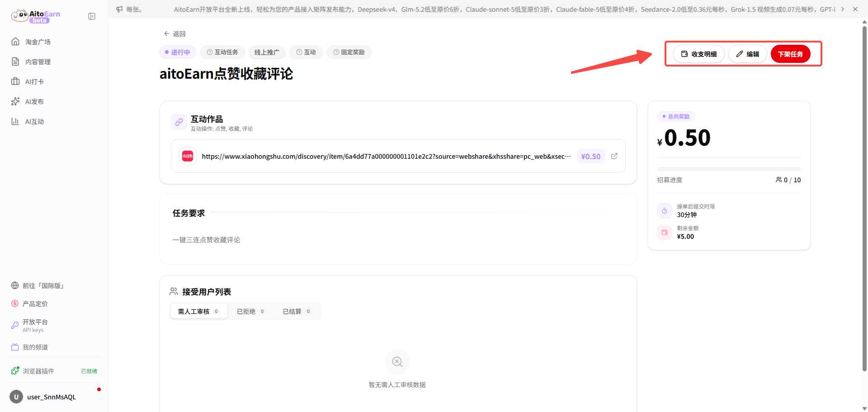Click the 互动 tag help icon

[x=299, y=52]
